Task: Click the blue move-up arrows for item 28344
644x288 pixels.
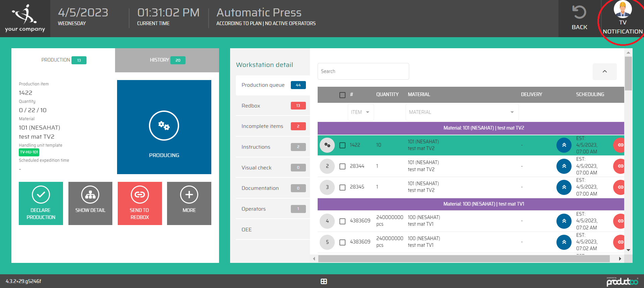Action: point(564,166)
